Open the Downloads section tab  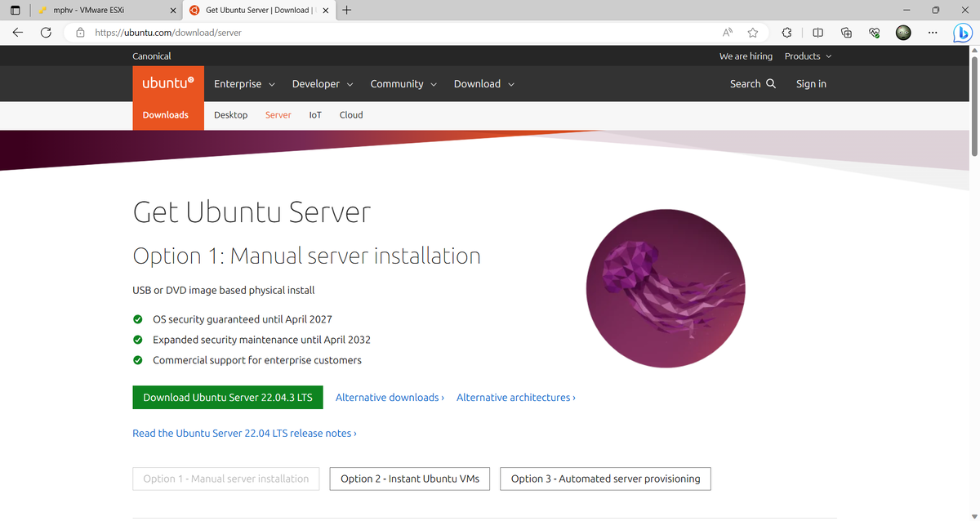(x=166, y=115)
